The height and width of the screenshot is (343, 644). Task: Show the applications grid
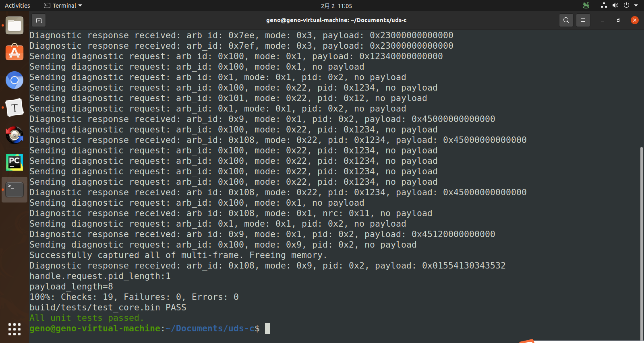14,329
